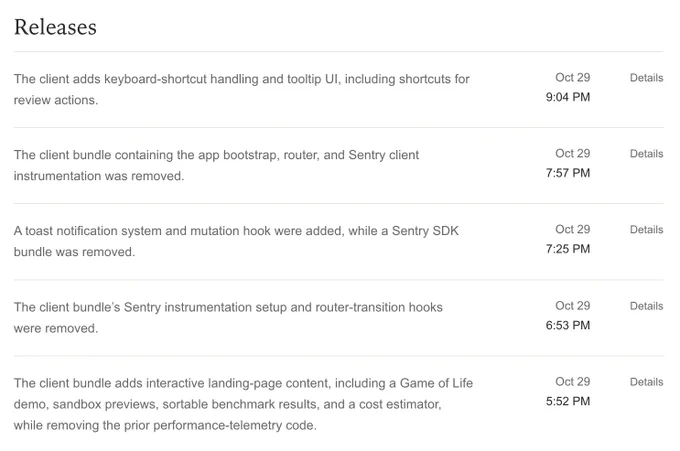Open Details for the 9:04 PM release
This screenshot has height=451, width=680.
click(x=646, y=78)
